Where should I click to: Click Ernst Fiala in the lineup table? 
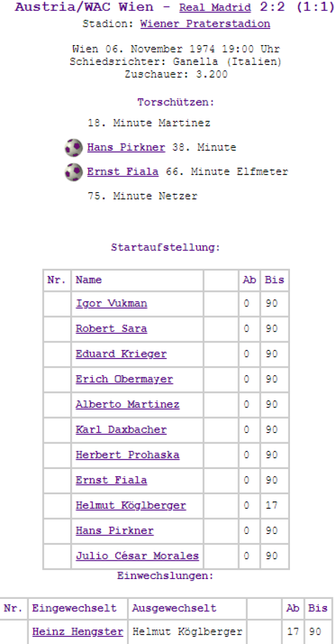tap(111, 480)
